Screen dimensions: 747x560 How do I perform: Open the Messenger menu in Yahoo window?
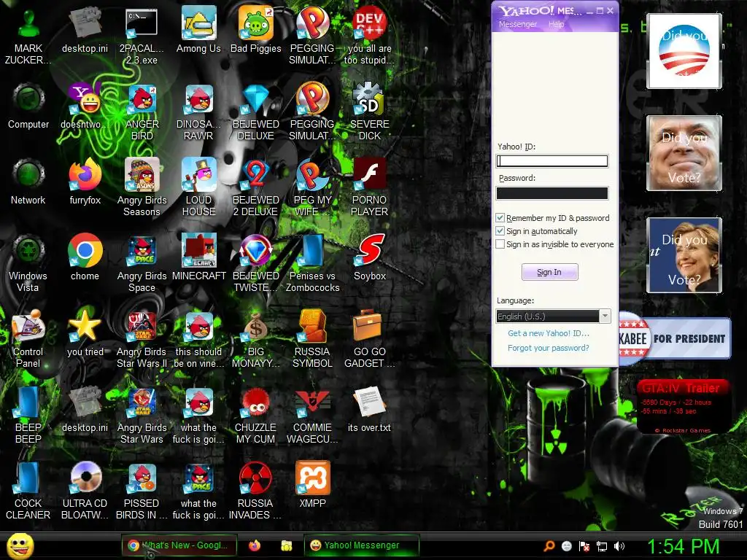[x=518, y=24]
